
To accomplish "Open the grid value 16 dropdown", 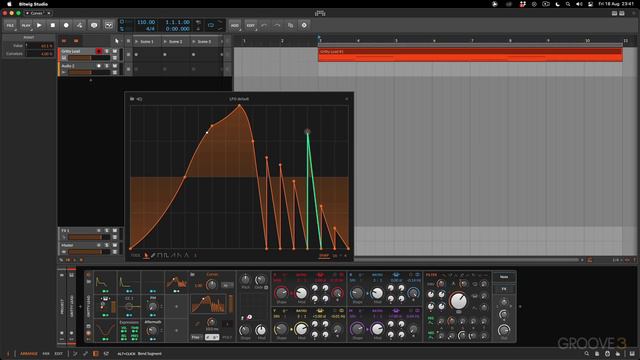I will (x=335, y=256).
